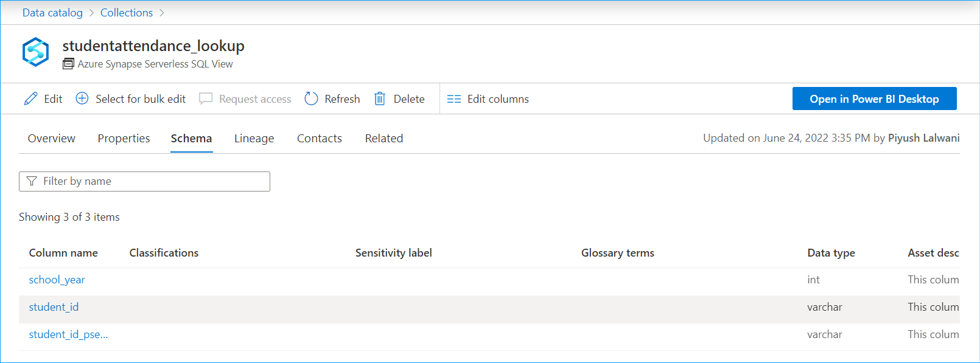
Task: Click the description cell for school_year
Action: 933,280
